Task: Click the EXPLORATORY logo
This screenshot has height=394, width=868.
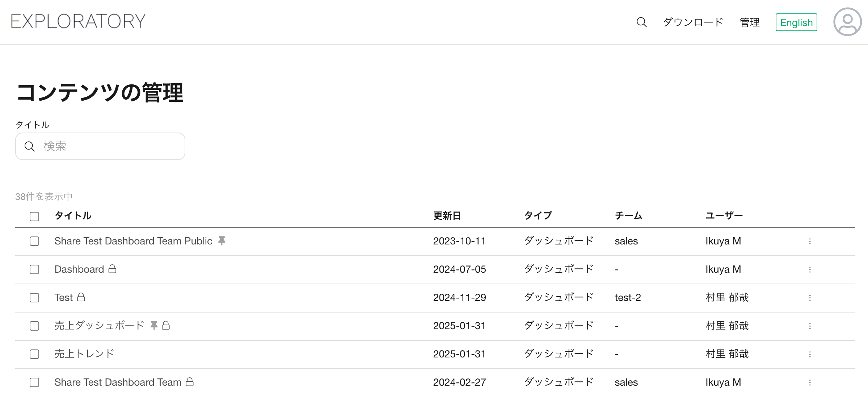Action: (78, 21)
